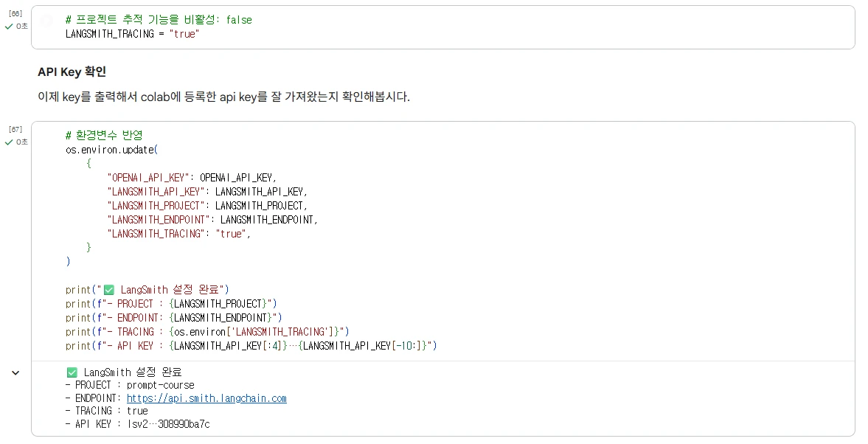Image resolution: width=868 pixels, height=444 pixels.
Task: Click the faint run button of cell 66
Action: click(47, 21)
